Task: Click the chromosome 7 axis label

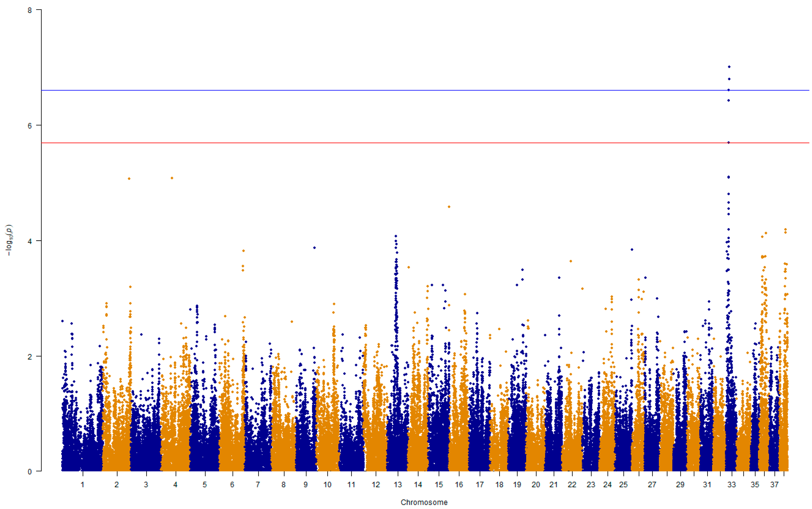Action: [258, 484]
